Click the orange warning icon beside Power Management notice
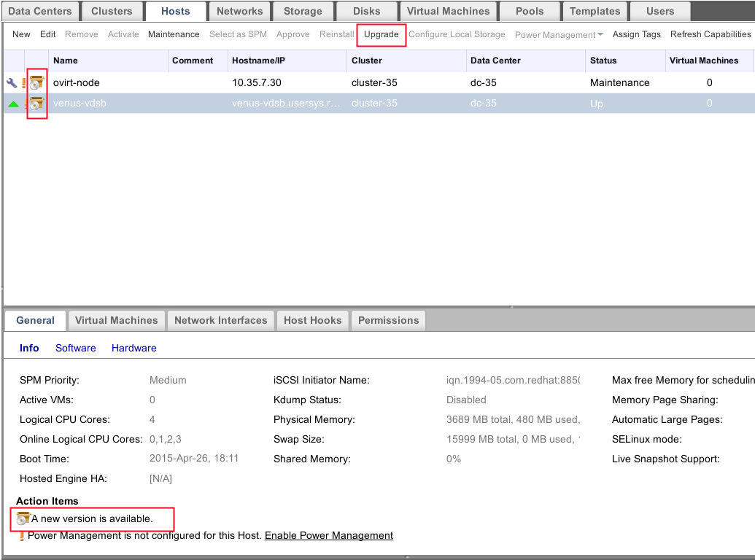 tap(23, 536)
